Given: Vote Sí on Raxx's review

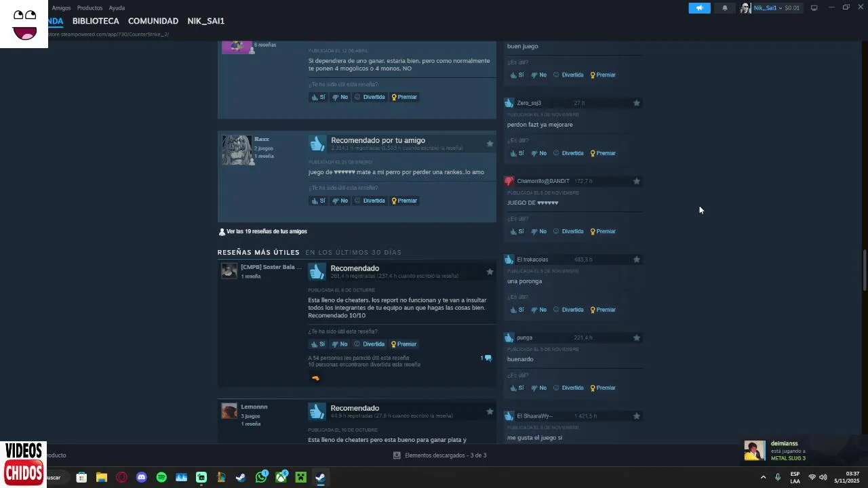Looking at the screenshot, I should tap(318, 201).
